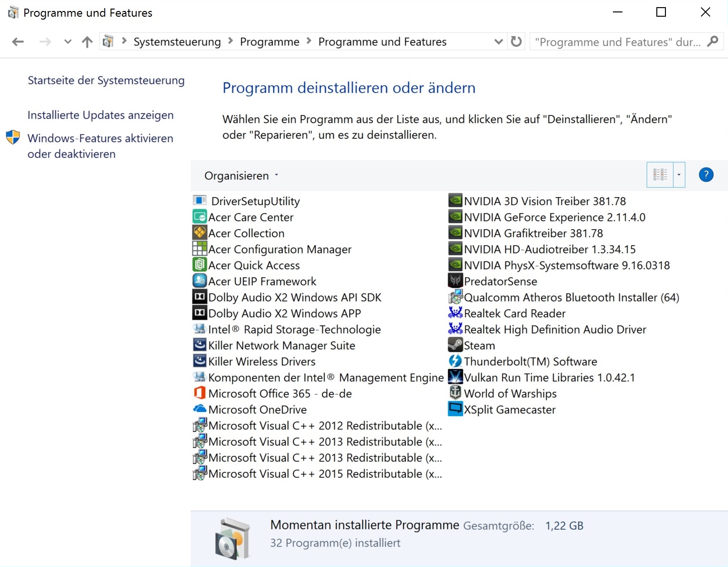Click the installed programs CD box icon
This screenshot has height=567, width=728.
[x=233, y=538]
